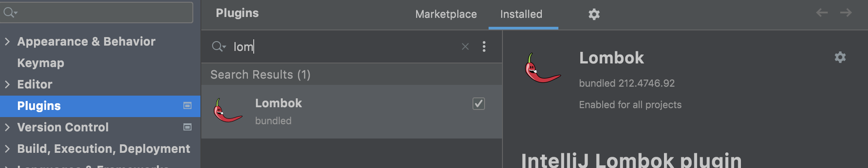Viewport: 868px width, 168px height.
Task: Expand Build, Execution, Deployment section
Action: pyautogui.click(x=7, y=149)
